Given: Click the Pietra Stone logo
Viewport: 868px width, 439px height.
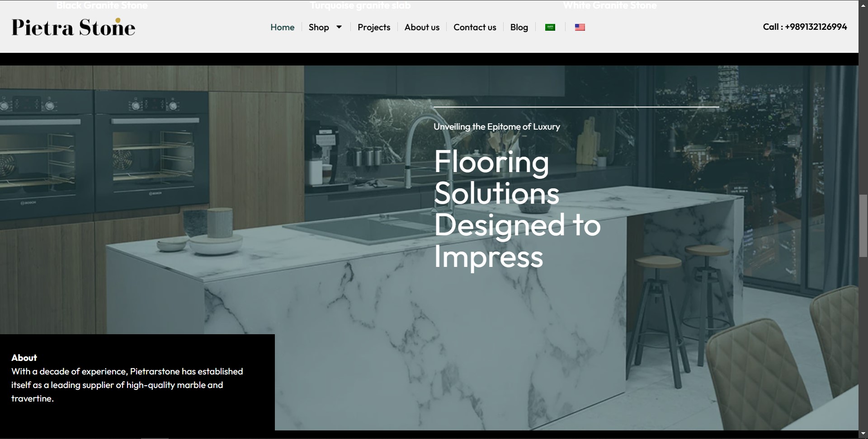Looking at the screenshot, I should [x=73, y=27].
